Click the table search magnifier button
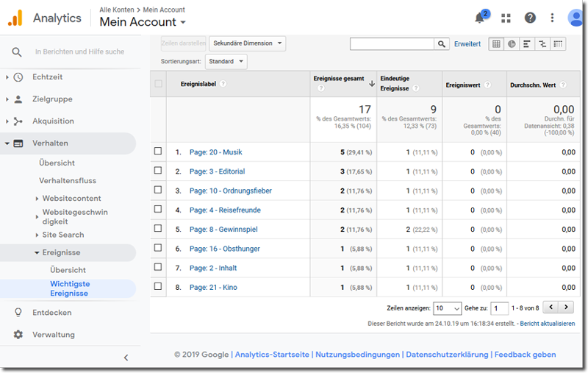 point(442,44)
